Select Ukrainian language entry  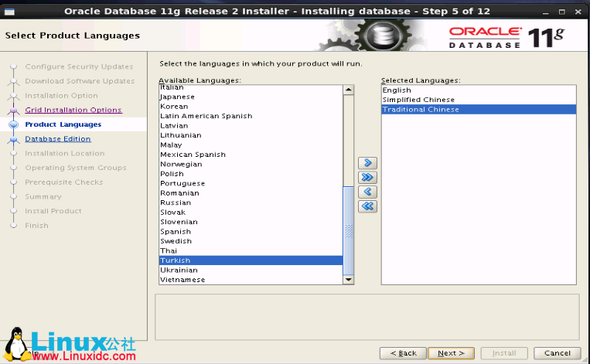click(251, 270)
